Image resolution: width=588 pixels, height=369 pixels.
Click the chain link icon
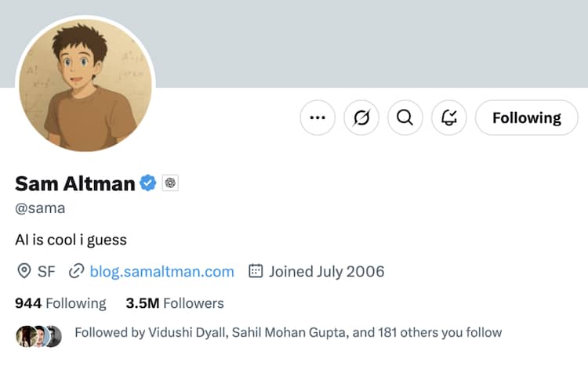[76, 272]
